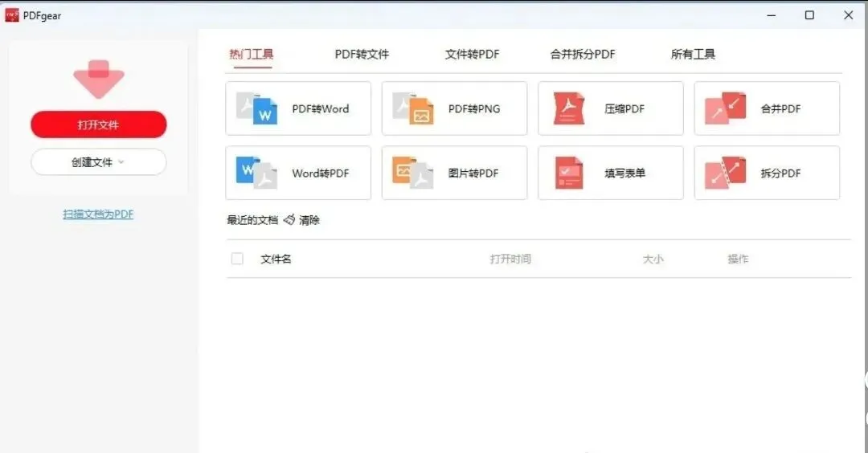Click the 填写表单 form icon
Image resolution: width=868 pixels, height=453 pixels.
pos(569,173)
